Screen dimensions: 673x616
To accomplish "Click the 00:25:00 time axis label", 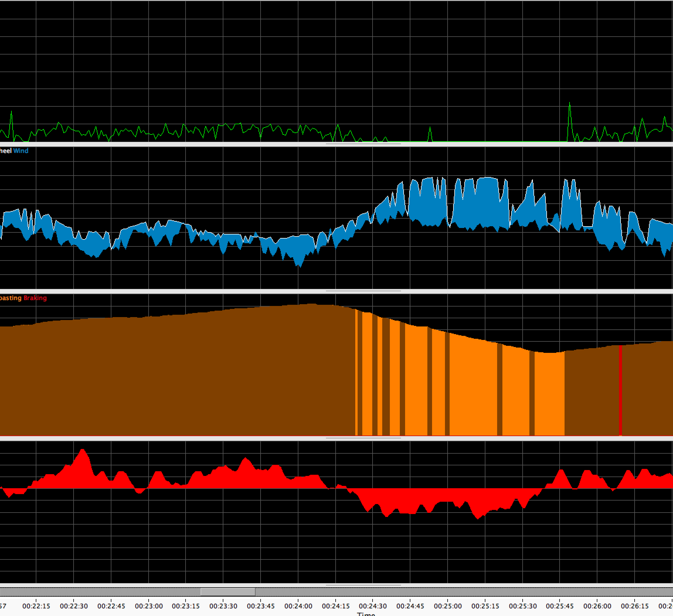I will point(448,606).
